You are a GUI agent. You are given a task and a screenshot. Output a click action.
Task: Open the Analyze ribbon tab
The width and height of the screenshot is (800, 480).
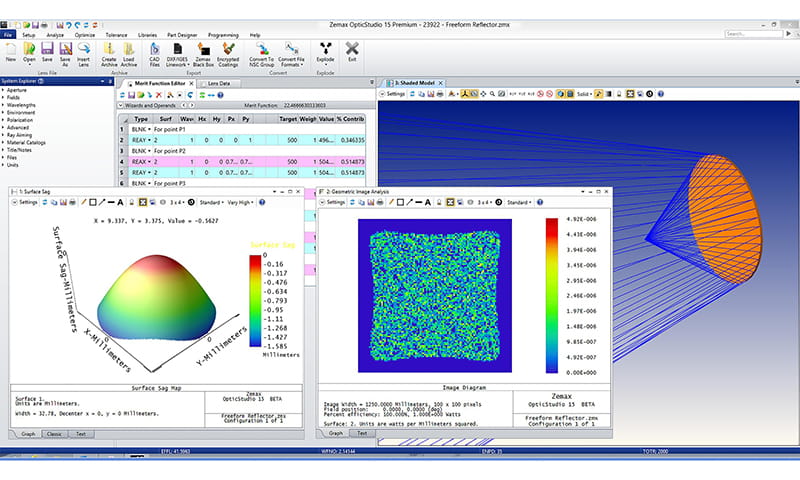click(x=55, y=35)
